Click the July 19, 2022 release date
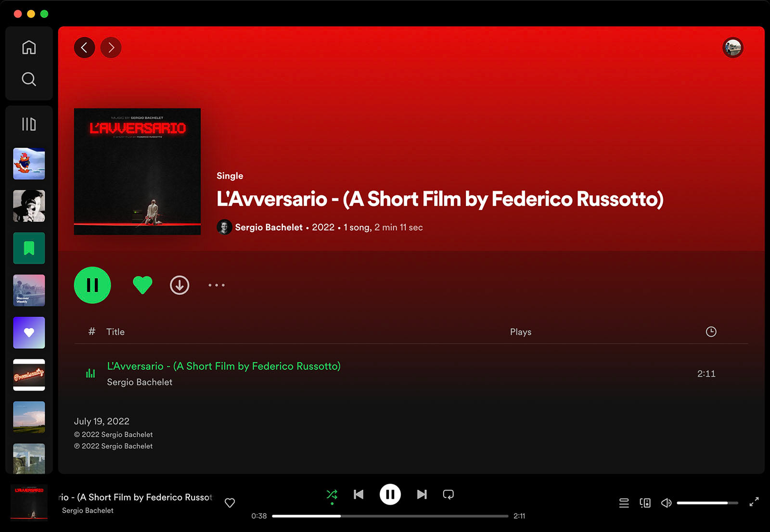The image size is (770, 532). pos(102,421)
